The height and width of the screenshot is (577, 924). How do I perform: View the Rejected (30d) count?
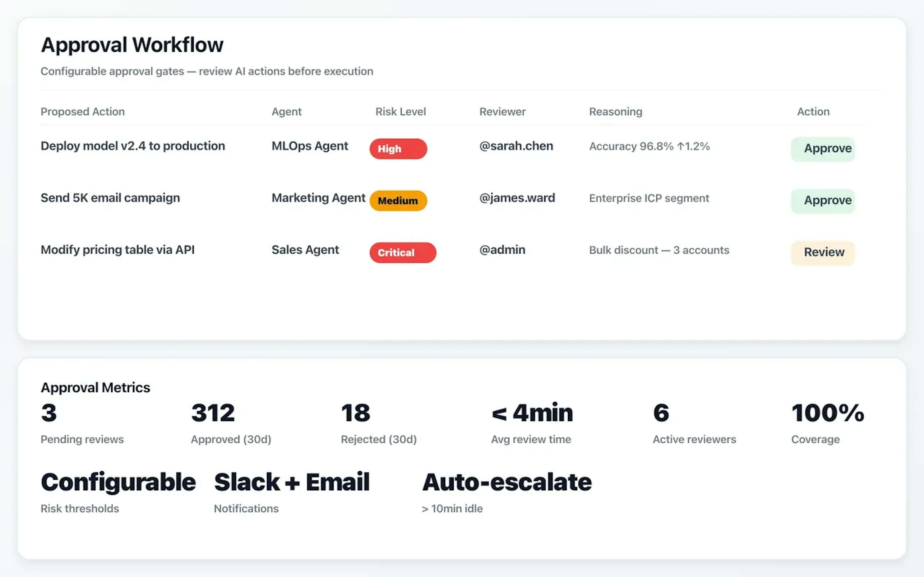click(x=378, y=424)
